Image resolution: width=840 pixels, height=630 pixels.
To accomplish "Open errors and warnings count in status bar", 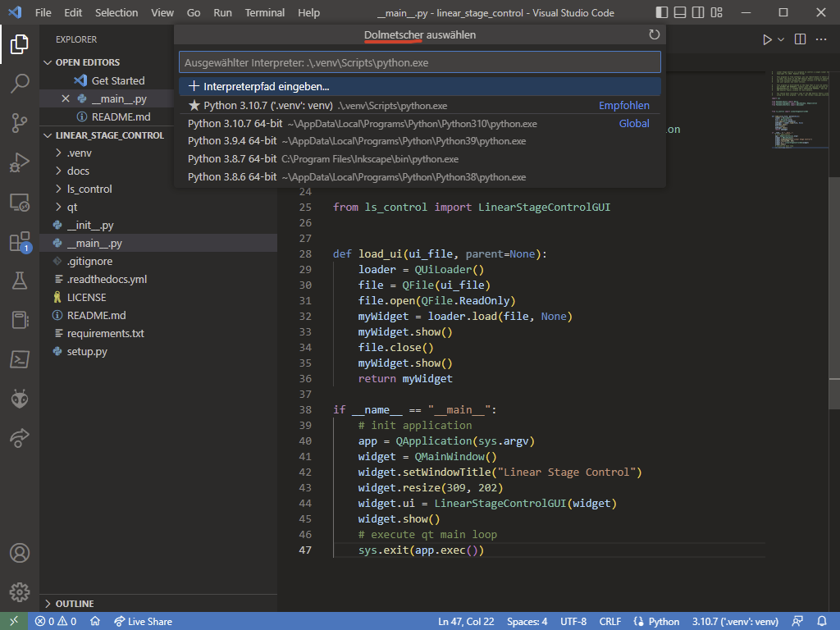I will [x=56, y=622].
